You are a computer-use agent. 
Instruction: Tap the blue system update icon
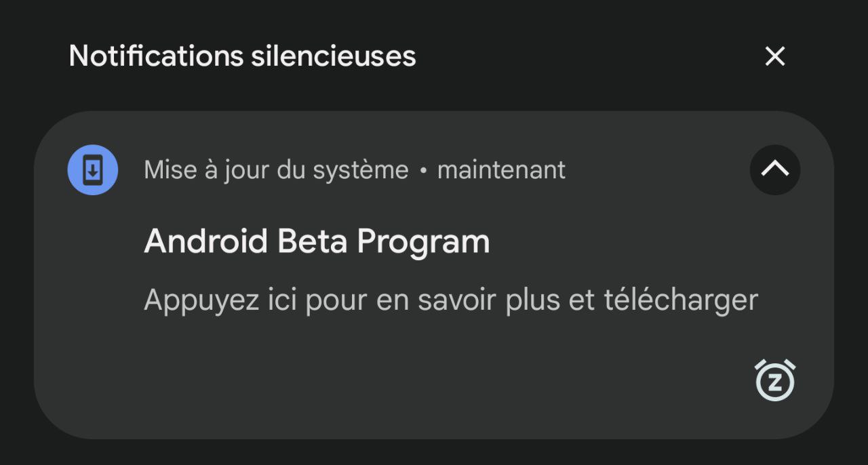93,170
